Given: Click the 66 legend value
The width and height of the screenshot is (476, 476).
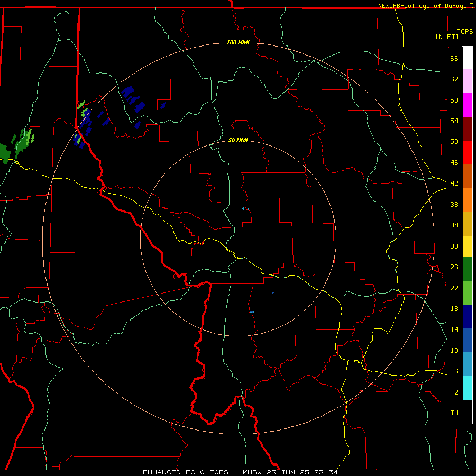Looking at the screenshot, I should click(x=454, y=58).
